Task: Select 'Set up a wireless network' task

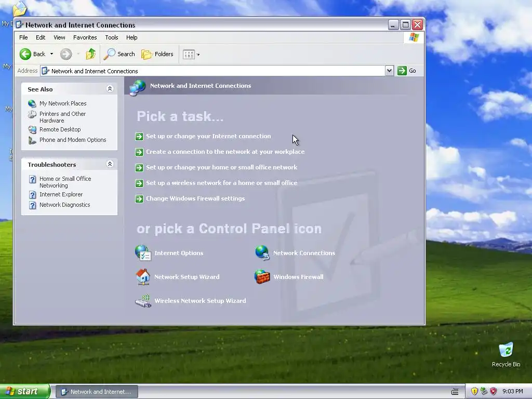Action: point(221,183)
